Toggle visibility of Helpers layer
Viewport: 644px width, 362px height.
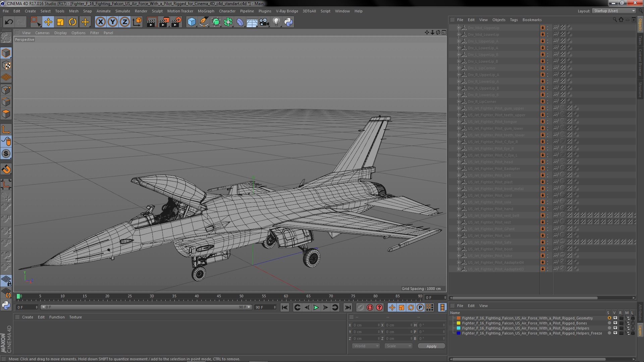pos(615,328)
